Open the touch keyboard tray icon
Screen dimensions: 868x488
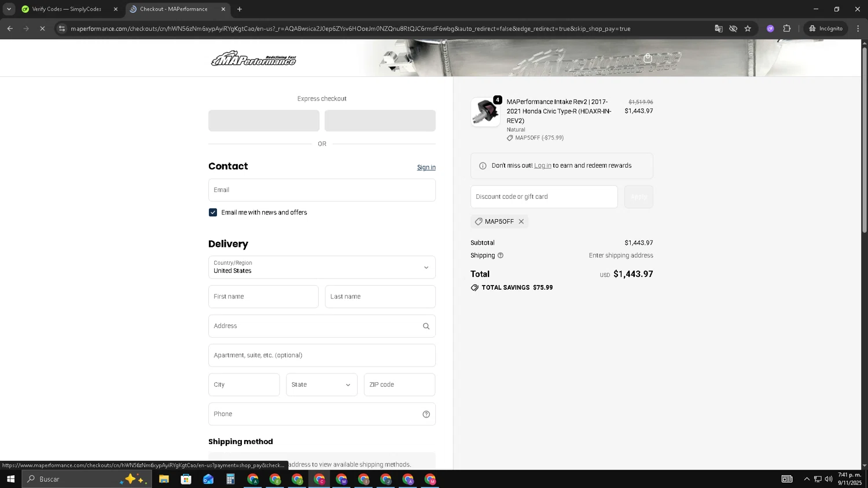click(x=787, y=479)
